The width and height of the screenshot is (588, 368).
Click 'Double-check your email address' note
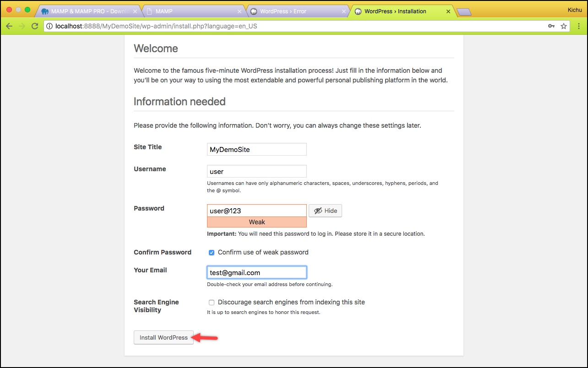tap(270, 284)
